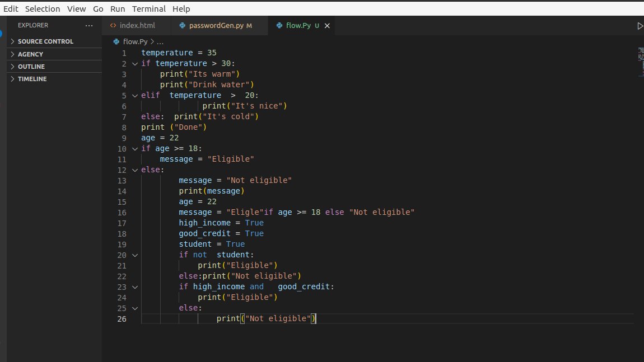Image resolution: width=644 pixels, height=362 pixels.
Task: Click 'message = "Eligible"' on line 11
Action: click(207, 159)
